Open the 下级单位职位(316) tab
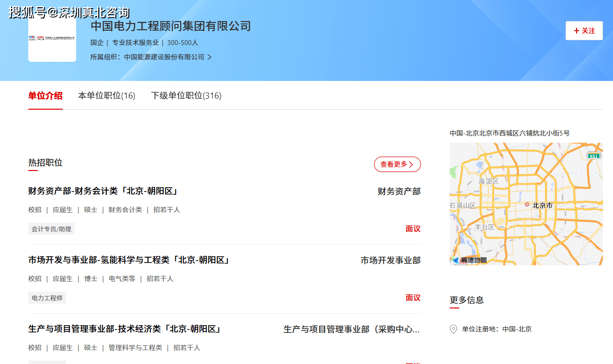The image size is (613, 364). [186, 95]
